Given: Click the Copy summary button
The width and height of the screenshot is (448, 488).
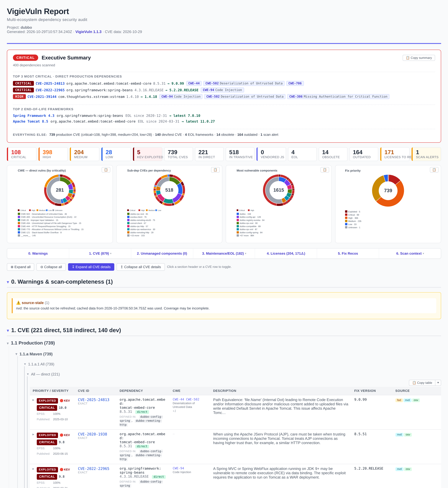Looking at the screenshot, I should [x=419, y=58].
